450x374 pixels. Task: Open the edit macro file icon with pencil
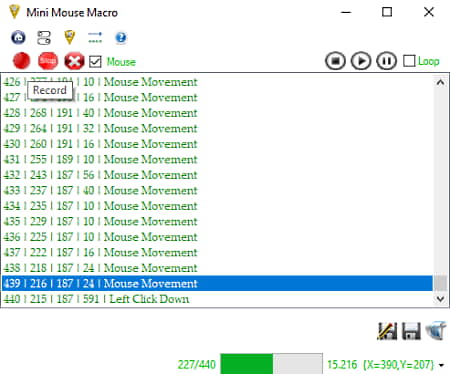click(x=387, y=331)
